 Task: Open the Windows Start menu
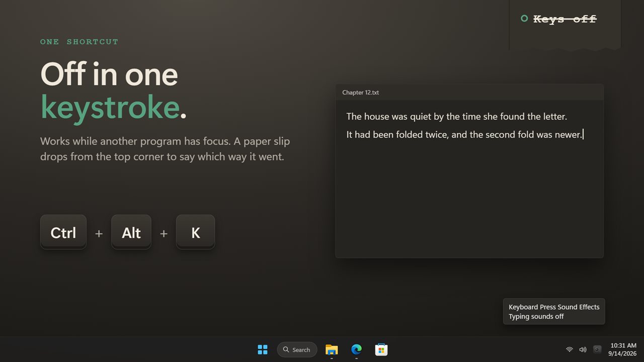(x=263, y=349)
